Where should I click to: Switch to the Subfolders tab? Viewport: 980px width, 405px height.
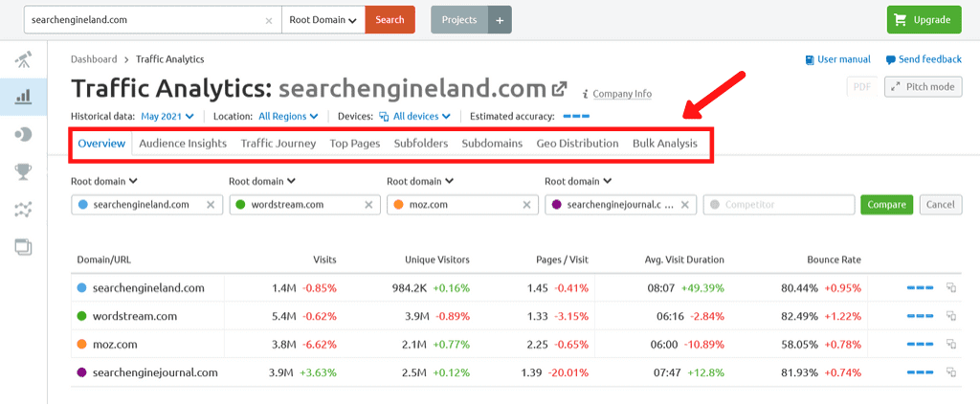421,143
